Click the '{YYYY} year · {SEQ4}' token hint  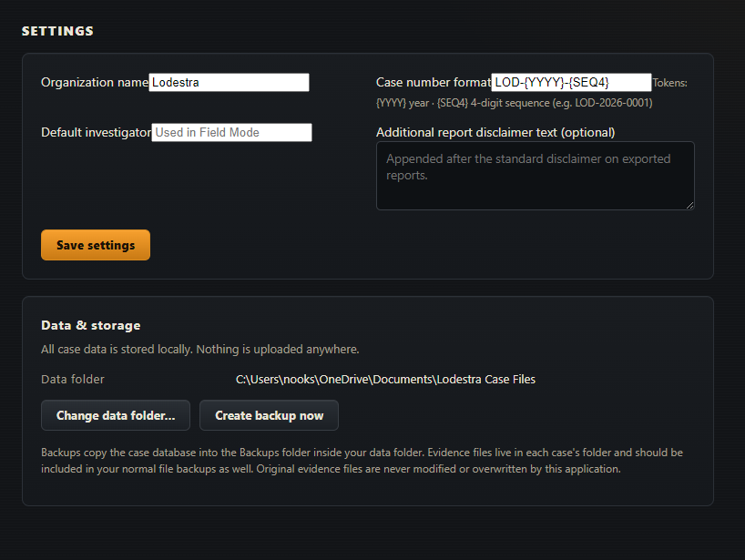[x=514, y=103]
